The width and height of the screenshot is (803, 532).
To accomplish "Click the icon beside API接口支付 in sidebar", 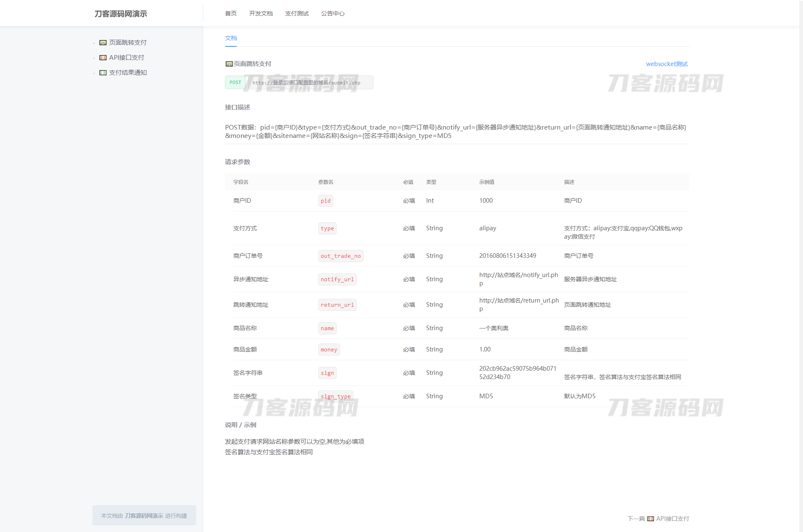I will [103, 58].
